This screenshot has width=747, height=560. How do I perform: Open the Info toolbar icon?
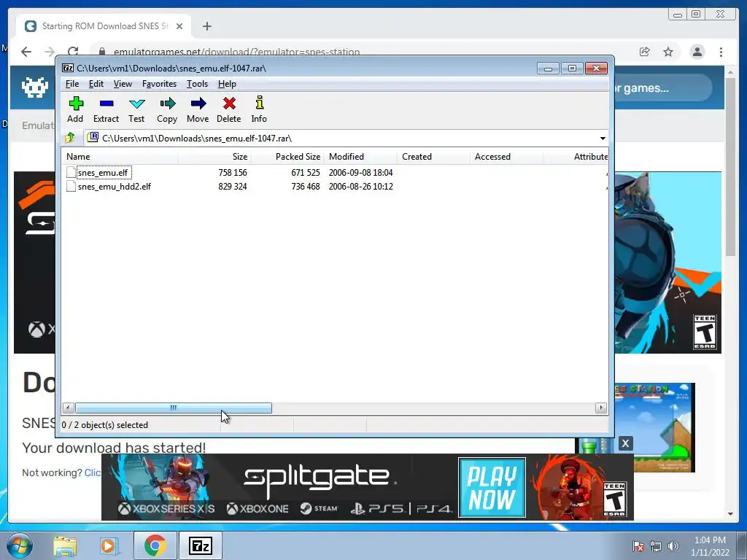[x=259, y=109]
